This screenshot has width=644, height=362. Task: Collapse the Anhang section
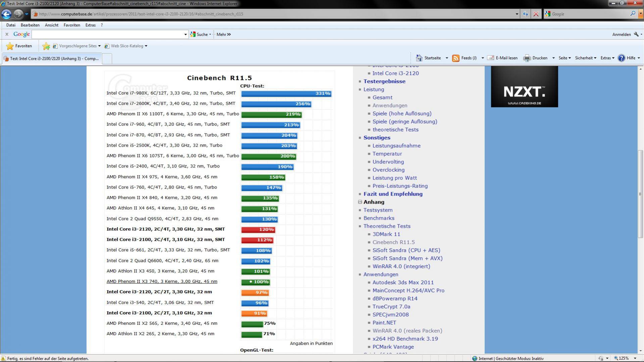pos(360,202)
